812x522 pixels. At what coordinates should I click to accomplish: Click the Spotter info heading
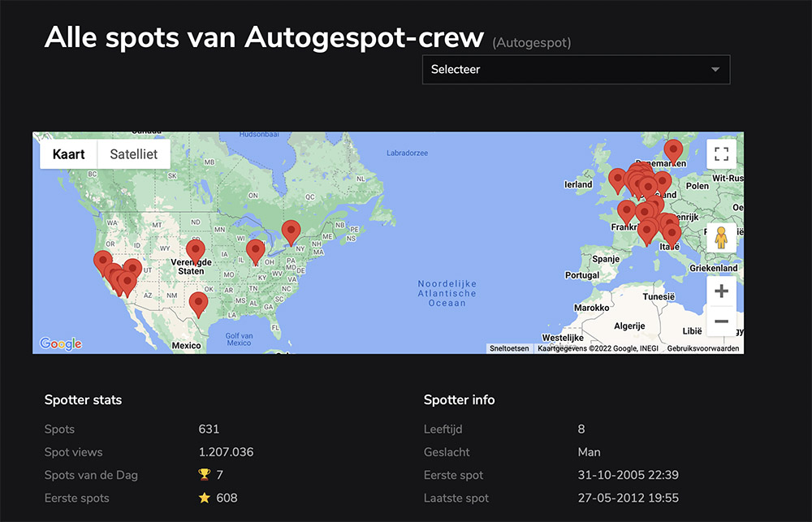click(460, 399)
